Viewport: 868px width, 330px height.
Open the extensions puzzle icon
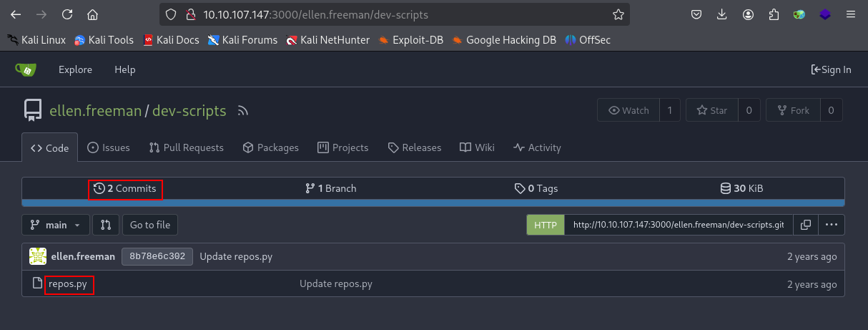[x=774, y=14]
